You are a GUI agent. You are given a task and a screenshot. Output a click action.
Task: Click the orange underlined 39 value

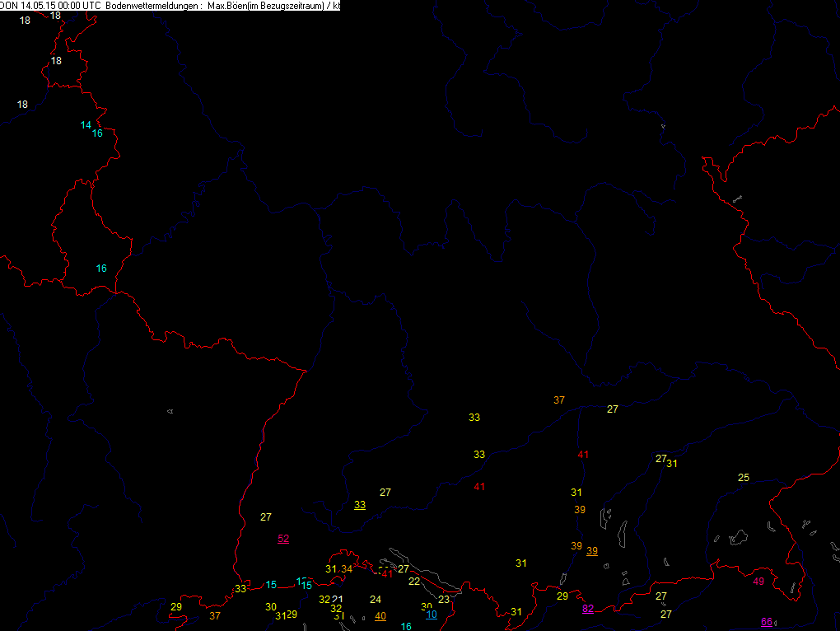coord(592,551)
